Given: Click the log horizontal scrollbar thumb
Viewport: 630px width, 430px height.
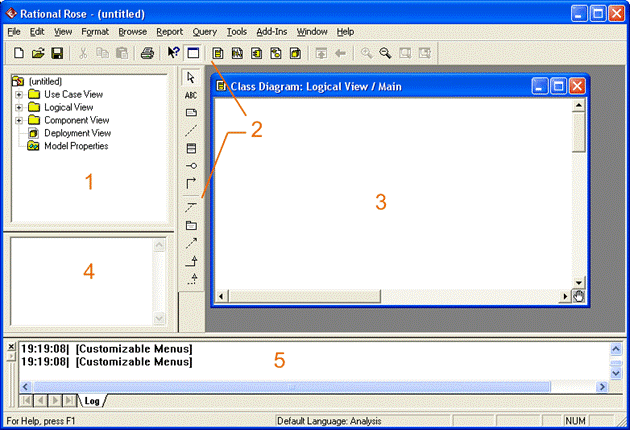Looking at the screenshot, I should [292, 387].
